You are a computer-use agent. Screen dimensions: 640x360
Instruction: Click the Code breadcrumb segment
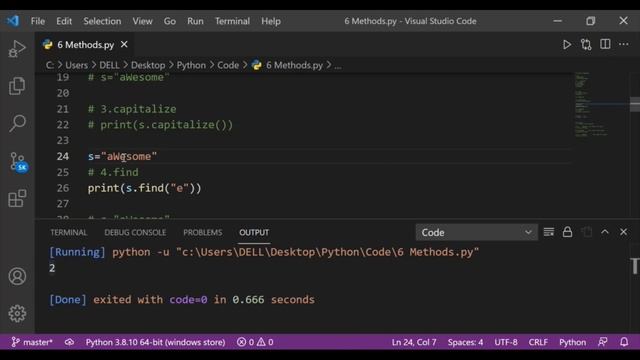click(x=228, y=65)
